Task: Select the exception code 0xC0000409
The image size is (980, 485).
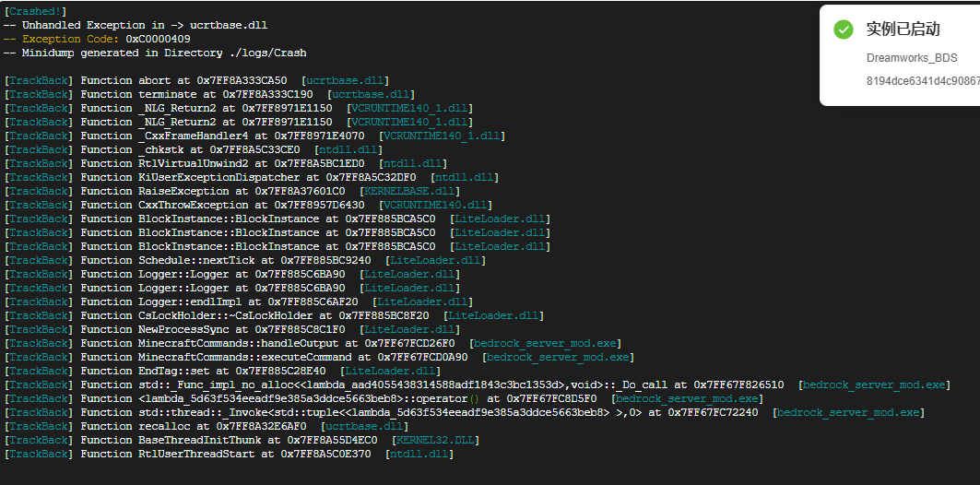Action: (x=159, y=39)
